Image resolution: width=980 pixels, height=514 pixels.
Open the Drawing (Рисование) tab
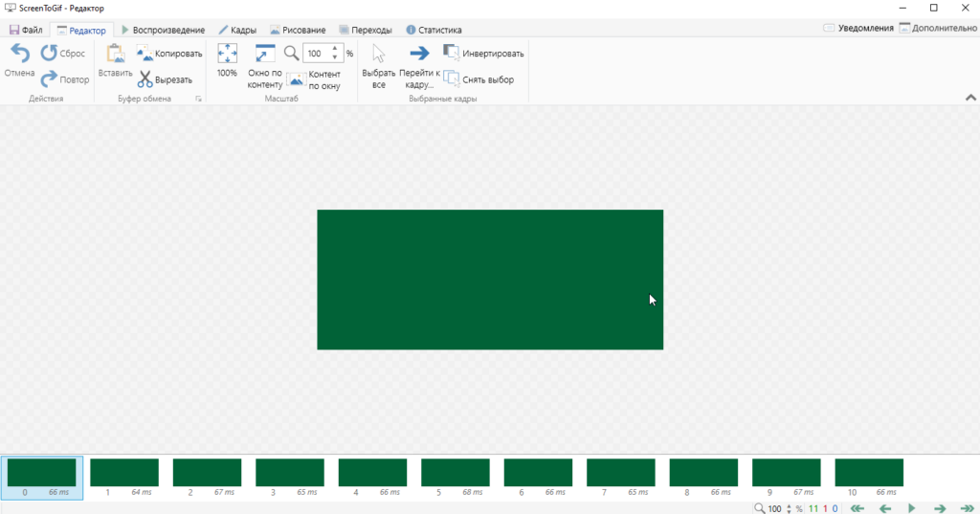coord(298,30)
